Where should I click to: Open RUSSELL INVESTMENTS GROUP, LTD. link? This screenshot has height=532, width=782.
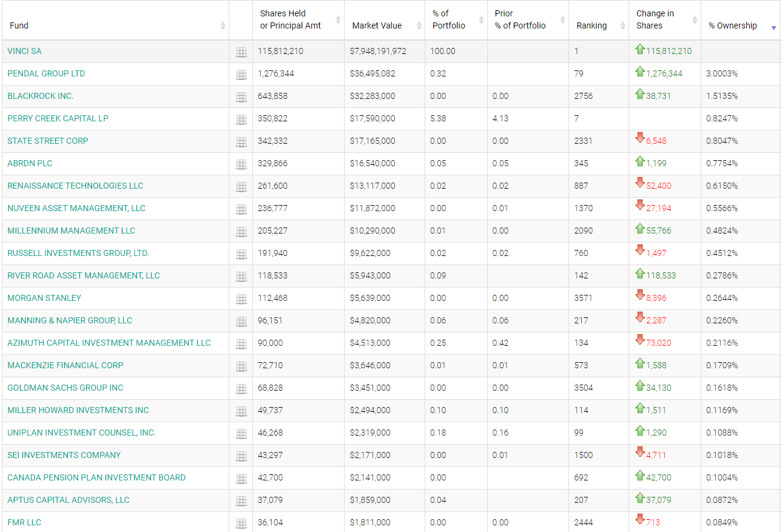pos(78,253)
